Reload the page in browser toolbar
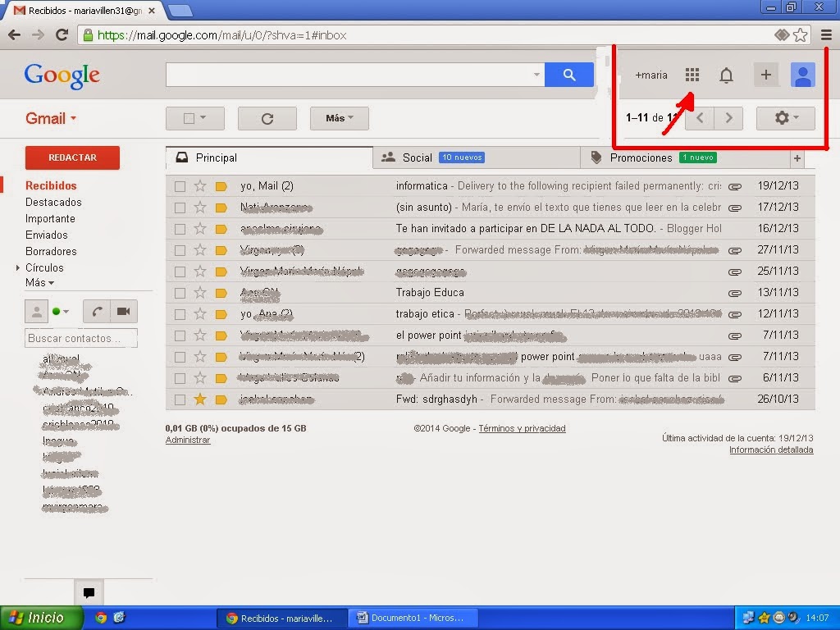 coord(62,34)
